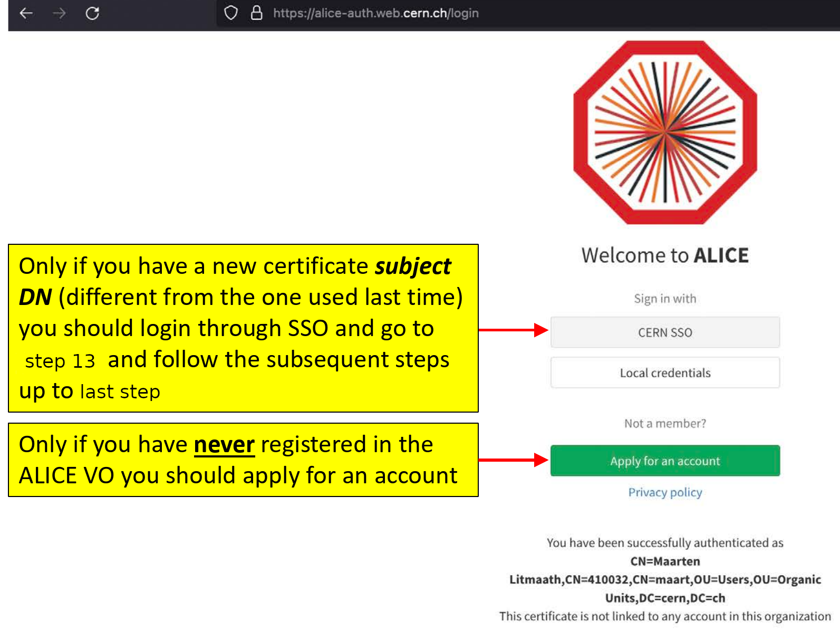Choose Local credentials sign-in
The image size is (840, 630).
665,373
